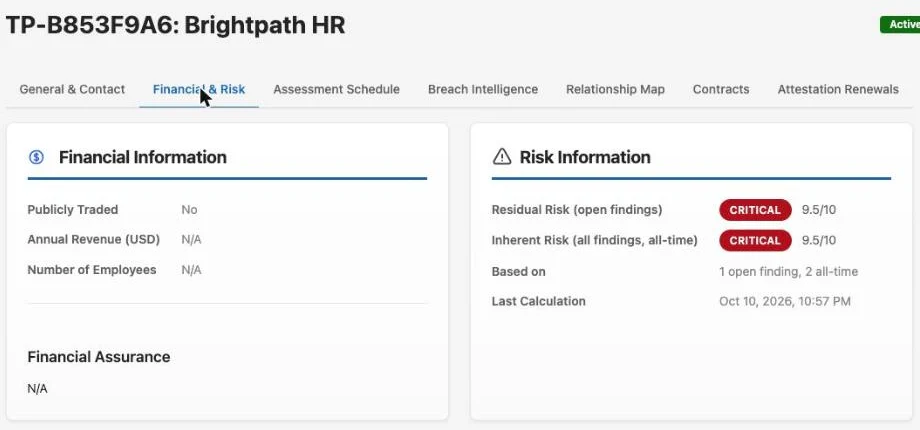
Task: Click the Risk Information heading
Action: point(585,157)
